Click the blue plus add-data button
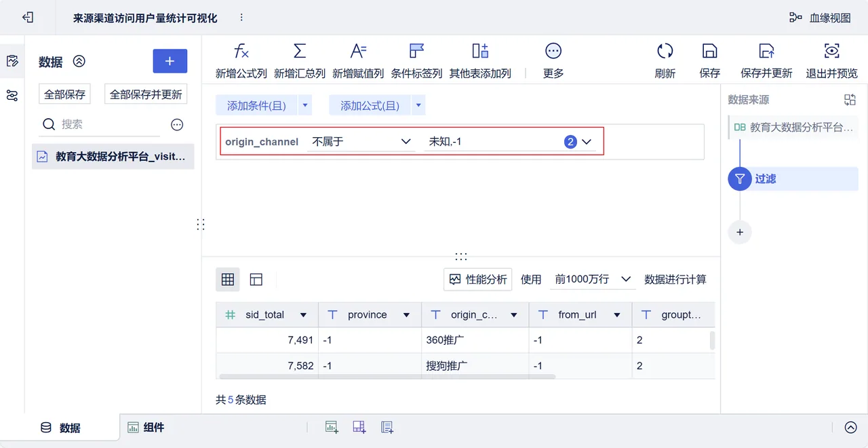 pyautogui.click(x=170, y=61)
